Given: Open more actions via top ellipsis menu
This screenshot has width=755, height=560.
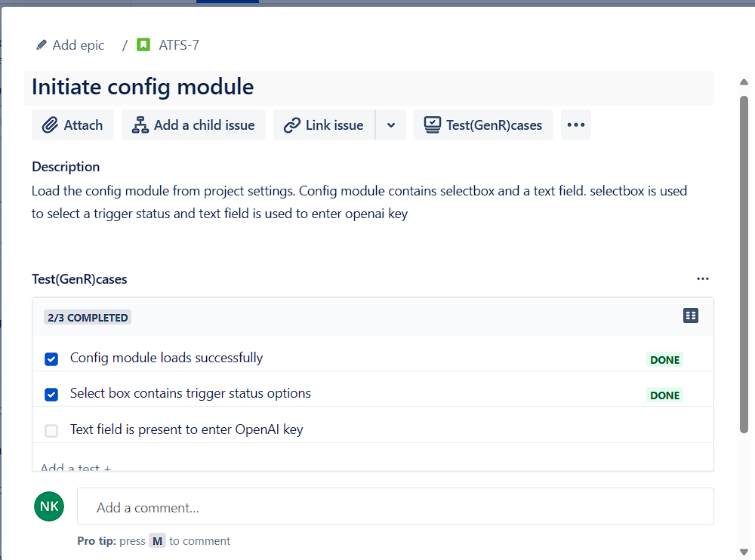Looking at the screenshot, I should coord(575,125).
